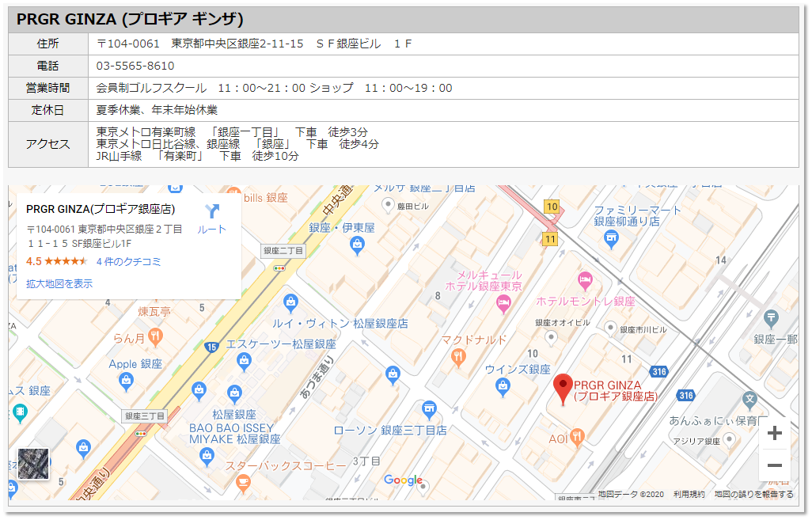
Task: Click the 地図データ ©2020 attribution text
Action: [631, 494]
